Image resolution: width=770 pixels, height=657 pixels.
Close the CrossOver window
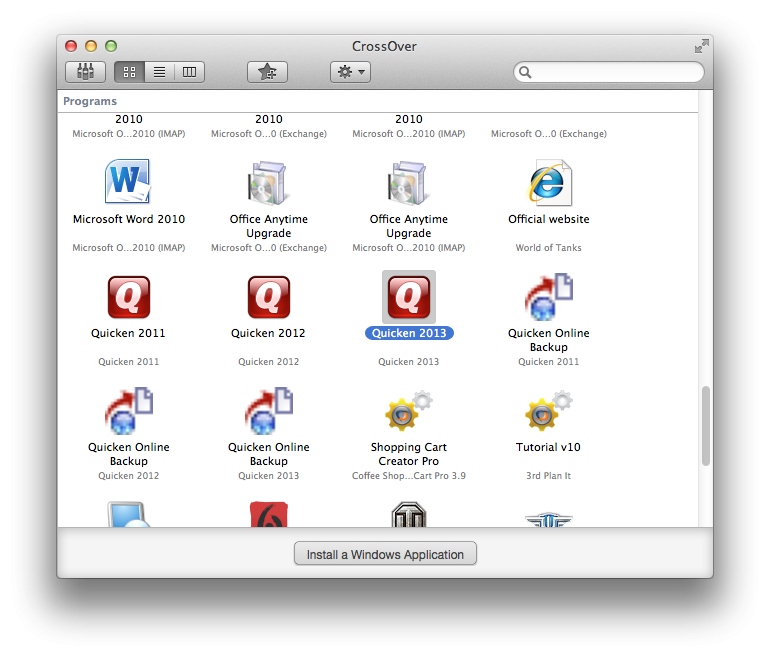pyautogui.click(x=71, y=46)
